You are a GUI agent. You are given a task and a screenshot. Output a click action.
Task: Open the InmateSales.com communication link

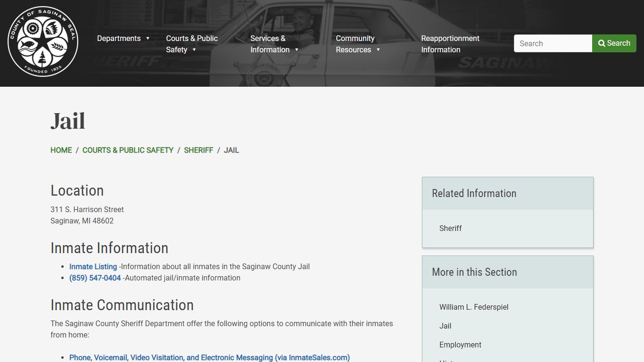pyautogui.click(x=209, y=357)
